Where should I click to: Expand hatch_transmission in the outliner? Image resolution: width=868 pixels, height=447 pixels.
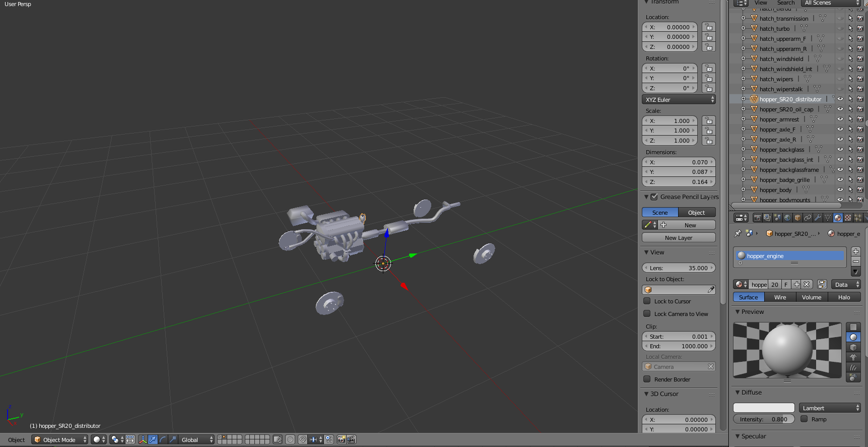coord(743,19)
